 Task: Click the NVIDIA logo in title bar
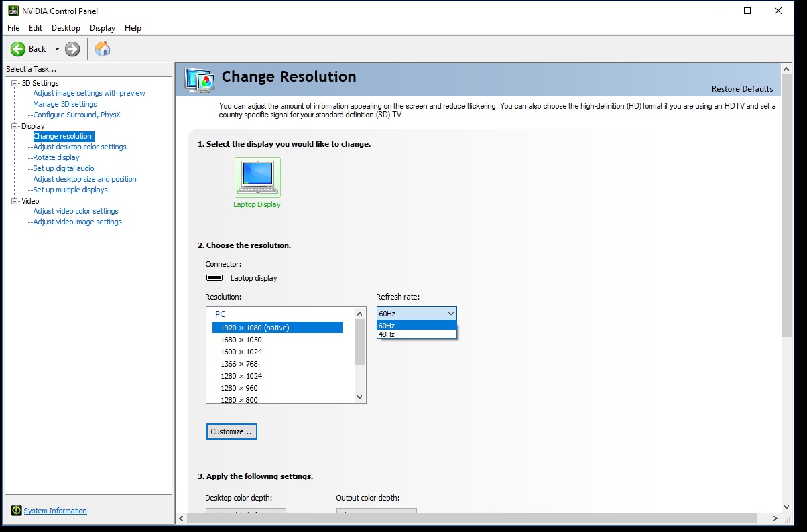pos(13,11)
